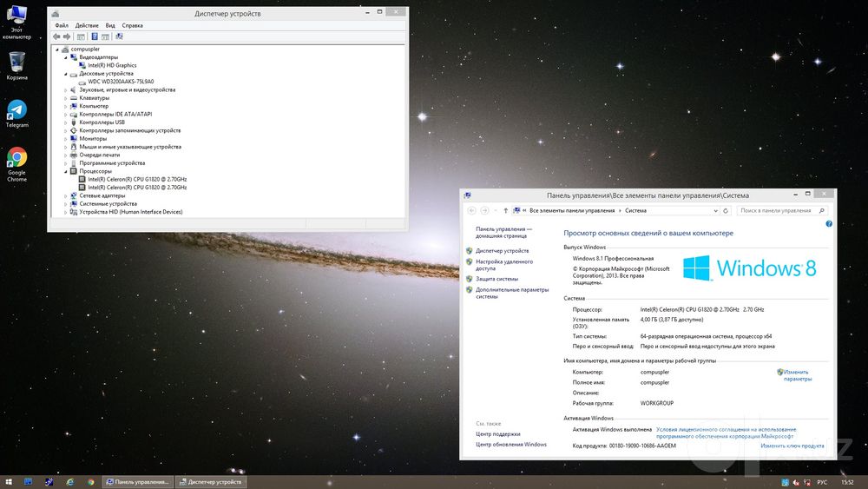Open the This PC desktop icon
Viewport: 868px width, 489px height.
16,23
